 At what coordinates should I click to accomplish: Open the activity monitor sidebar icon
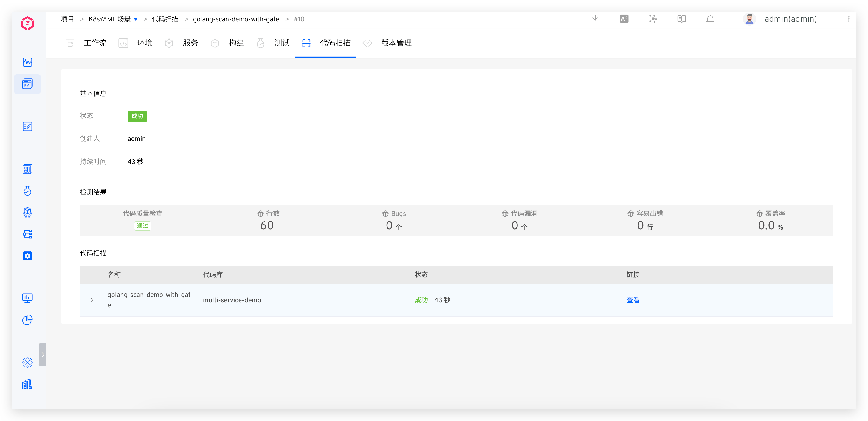point(27,62)
